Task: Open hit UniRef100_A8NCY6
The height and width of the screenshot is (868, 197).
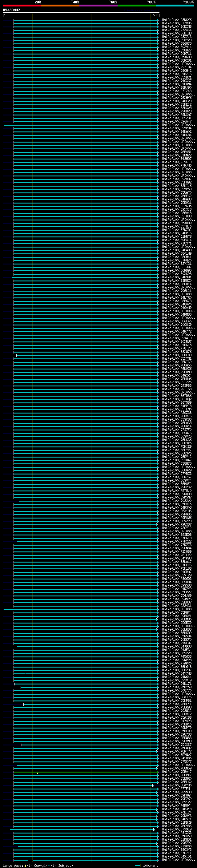Action: tap(177, 20)
